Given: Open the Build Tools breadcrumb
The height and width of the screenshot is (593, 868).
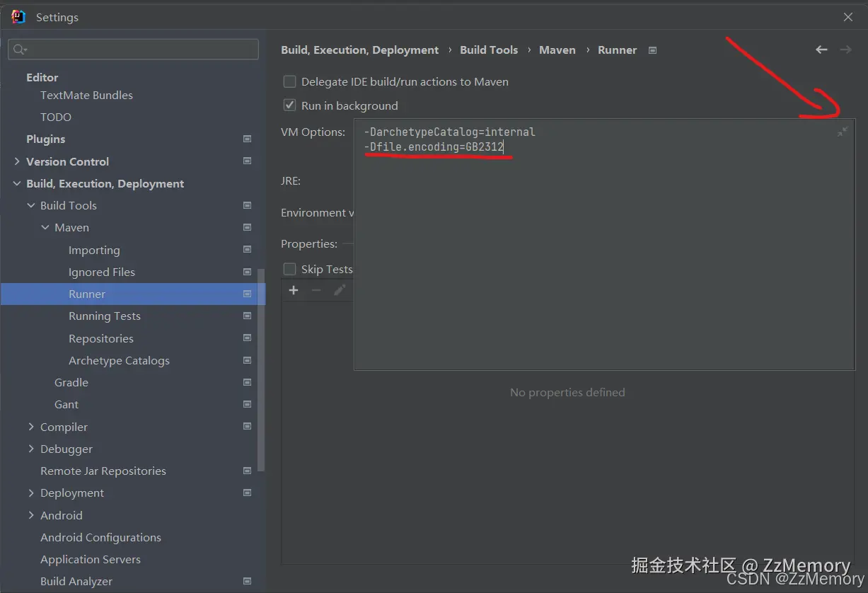Looking at the screenshot, I should (489, 50).
